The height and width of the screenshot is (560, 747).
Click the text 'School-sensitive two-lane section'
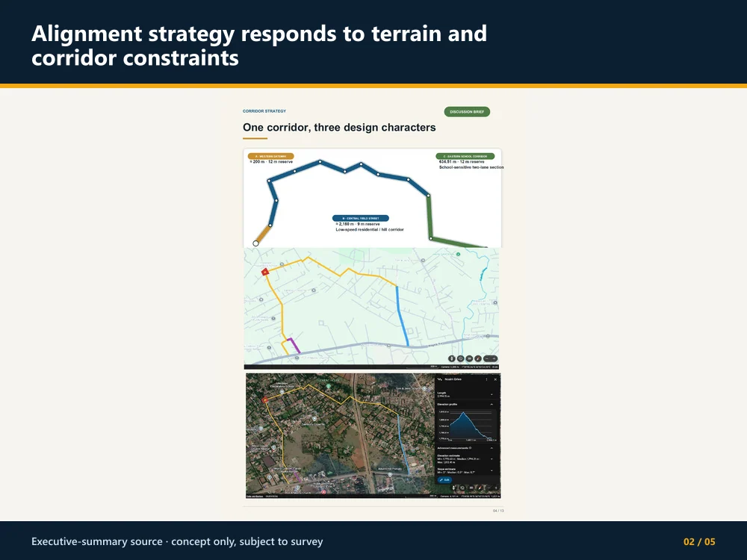[x=471, y=167]
